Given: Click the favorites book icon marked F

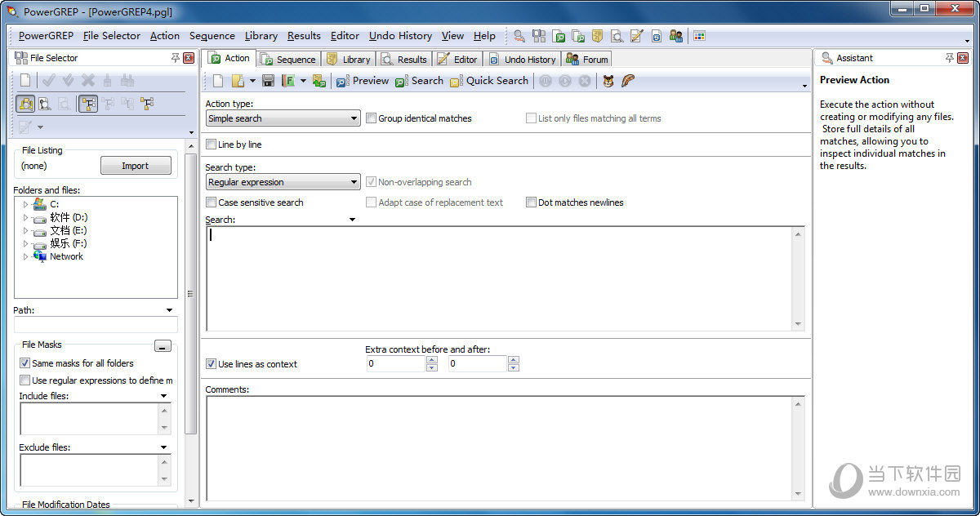Looking at the screenshot, I should click(x=288, y=81).
